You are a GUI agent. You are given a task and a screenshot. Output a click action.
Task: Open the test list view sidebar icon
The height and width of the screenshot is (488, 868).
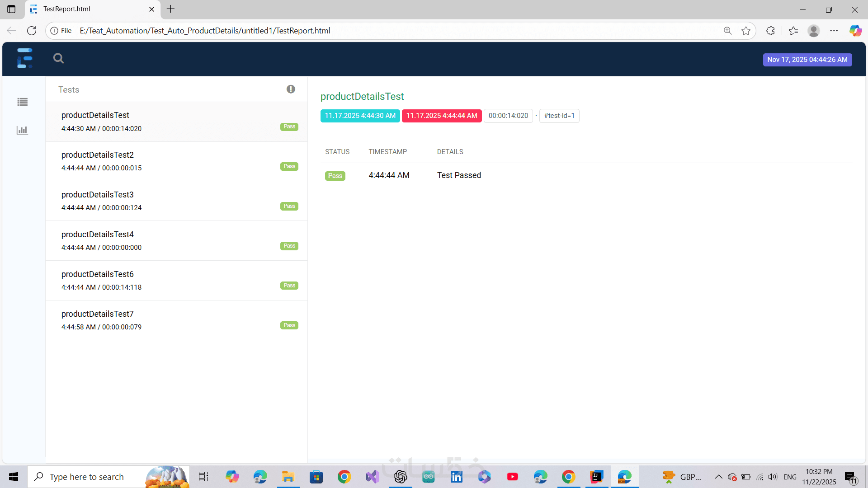22,102
